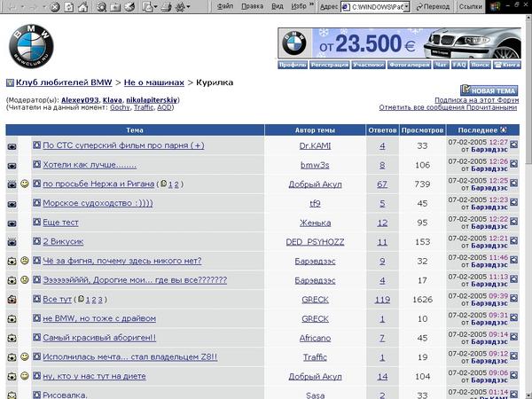Jump to last post of 'Хотели как лучше' row

(x=513, y=164)
